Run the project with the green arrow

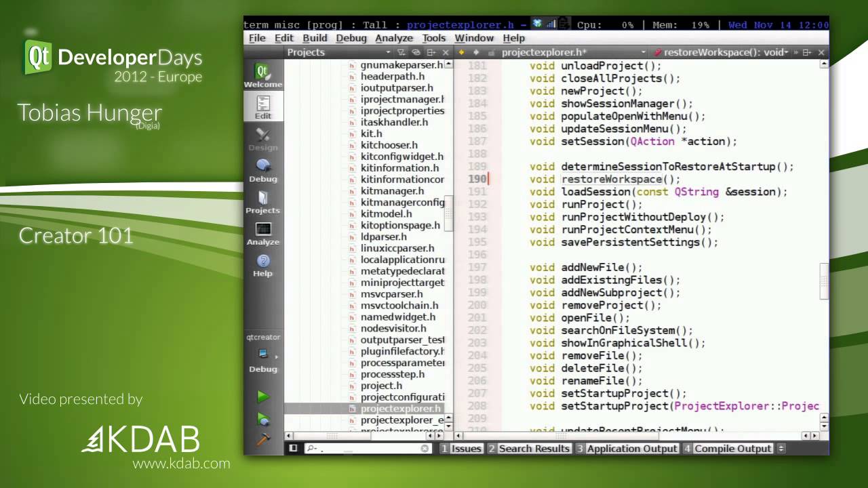tap(263, 396)
